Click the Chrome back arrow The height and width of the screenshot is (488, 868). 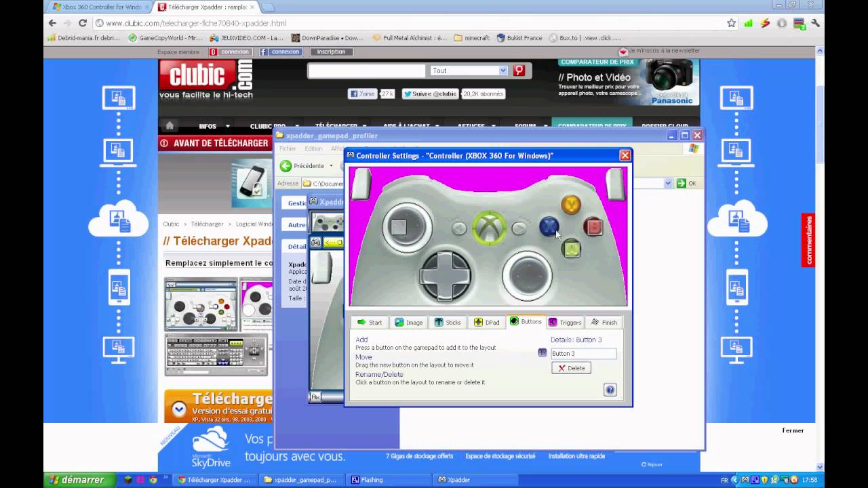click(x=52, y=23)
